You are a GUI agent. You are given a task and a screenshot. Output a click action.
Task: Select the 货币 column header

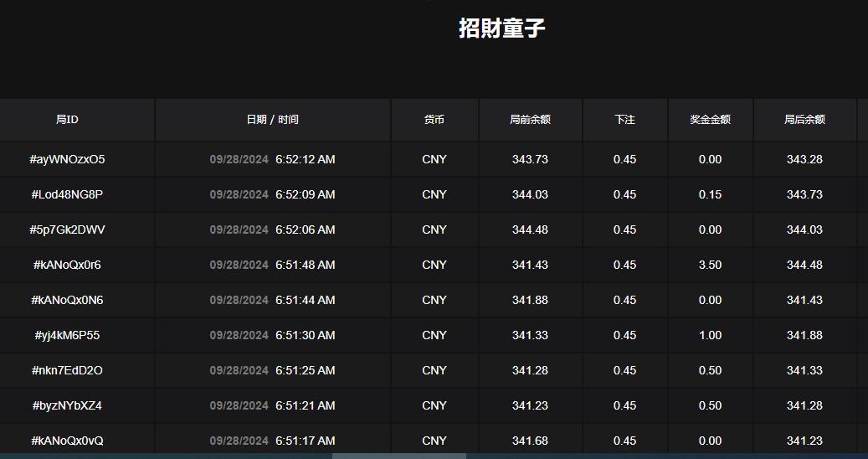tap(434, 120)
